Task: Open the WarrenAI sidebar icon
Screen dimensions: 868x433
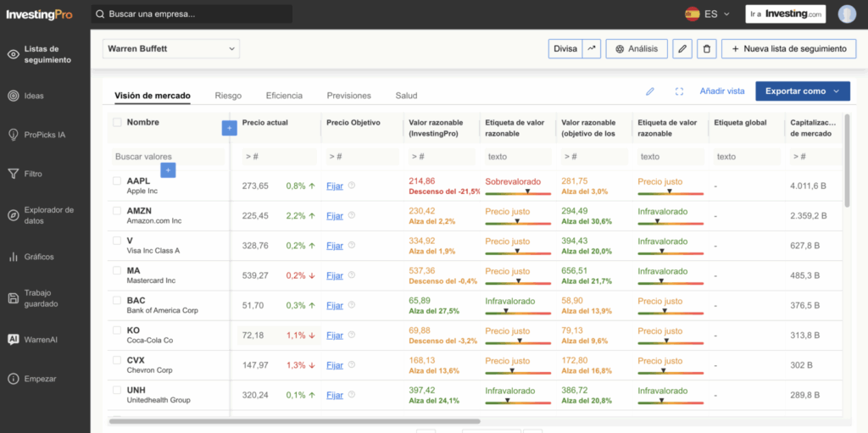Action: pyautogui.click(x=13, y=339)
